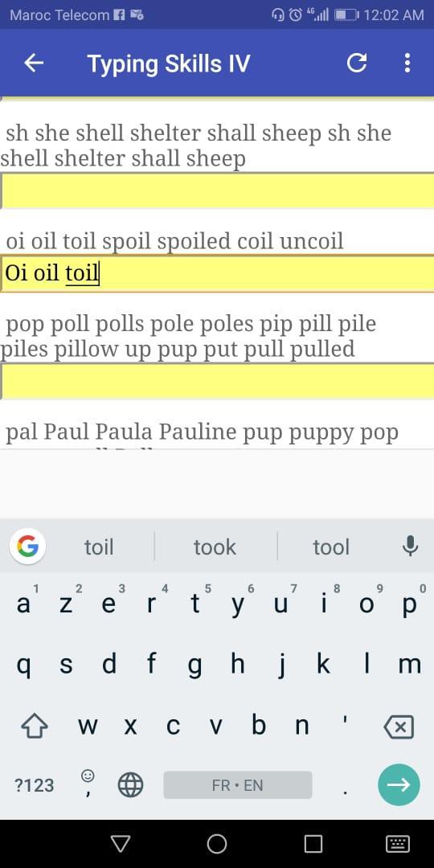Switch to the ?123 symbols keyboard
This screenshot has height=868, width=434.
[35, 785]
